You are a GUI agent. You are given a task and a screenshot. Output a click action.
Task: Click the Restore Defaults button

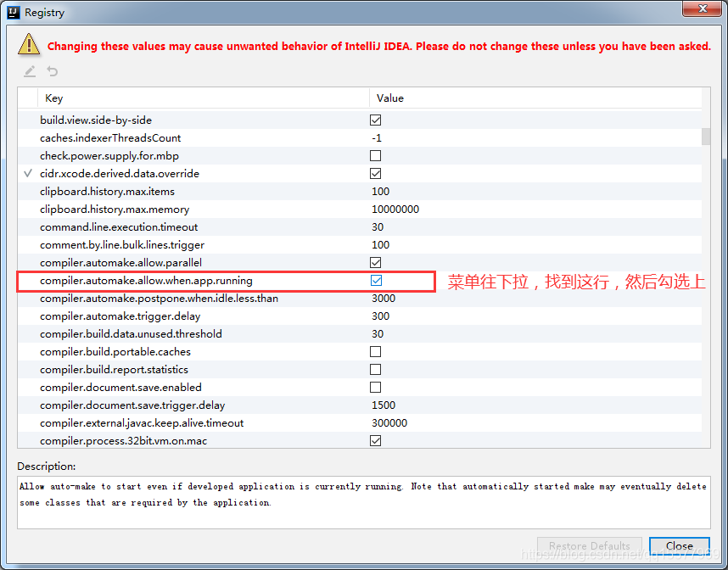[x=589, y=546]
